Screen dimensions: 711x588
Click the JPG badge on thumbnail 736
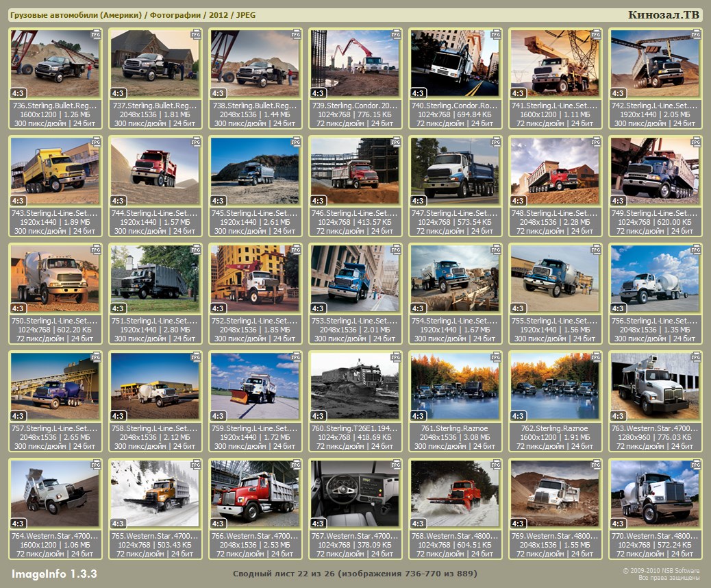point(96,34)
